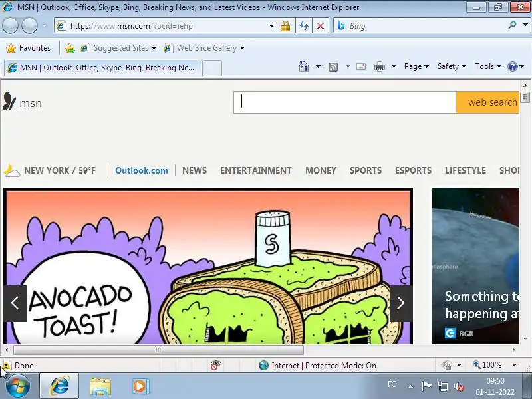Viewport: 532px width, 399px height.
Task: Click the security lock icon
Action: [285, 26]
